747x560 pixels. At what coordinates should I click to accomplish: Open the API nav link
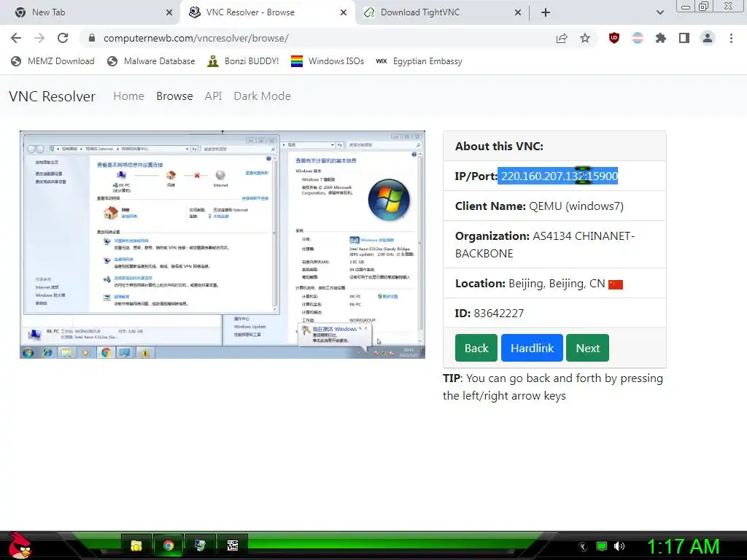pos(214,96)
